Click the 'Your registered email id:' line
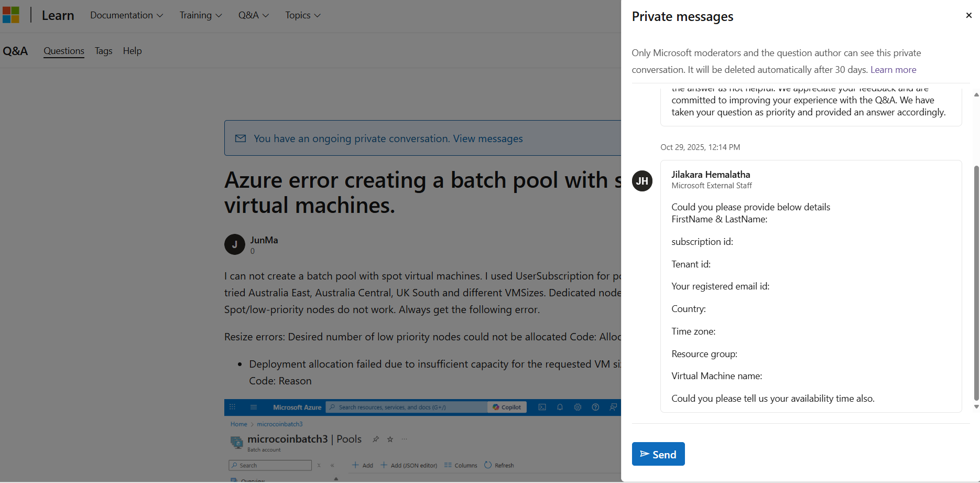The width and height of the screenshot is (980, 483). [x=721, y=286]
